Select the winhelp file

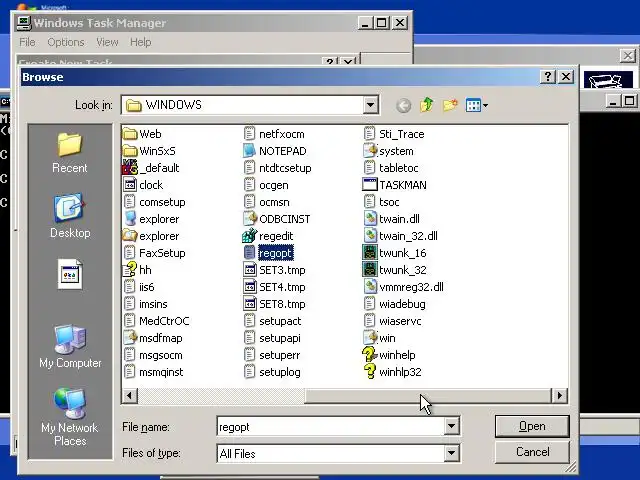tap(389, 355)
